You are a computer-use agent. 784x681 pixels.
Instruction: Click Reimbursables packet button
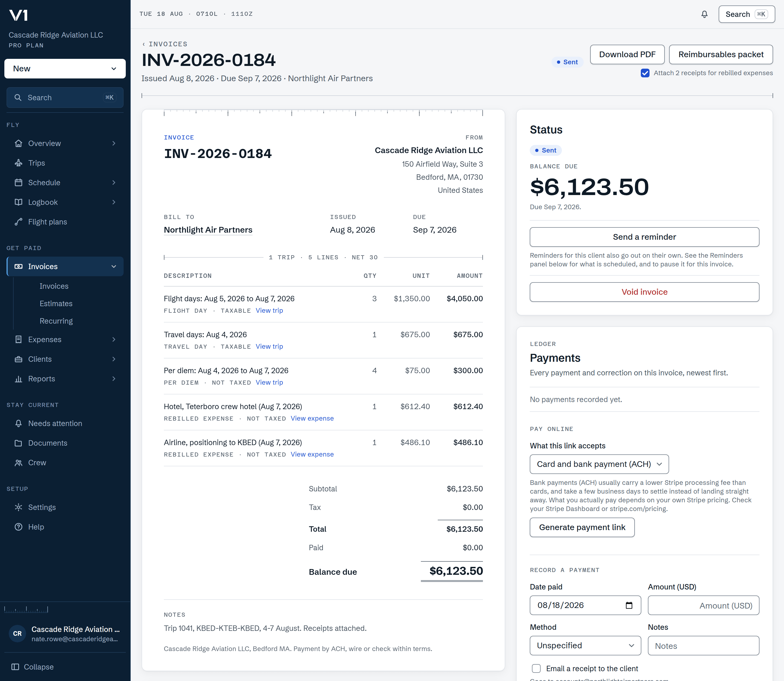pos(721,54)
